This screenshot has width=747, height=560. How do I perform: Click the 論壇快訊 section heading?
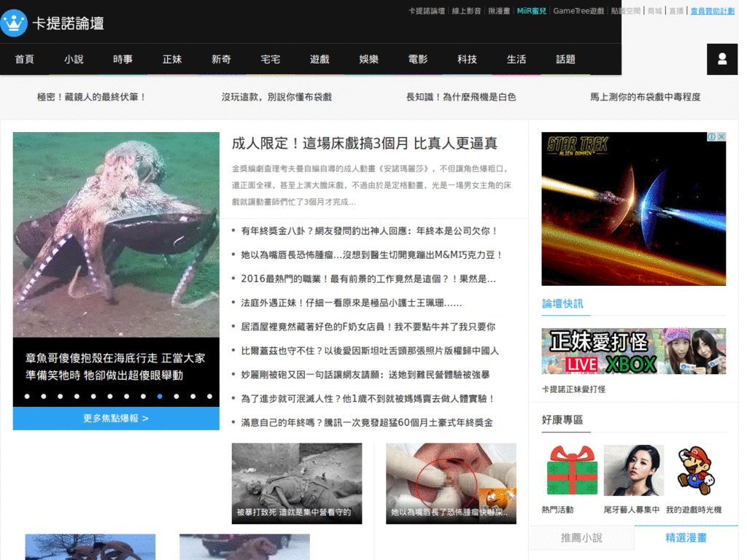[562, 304]
